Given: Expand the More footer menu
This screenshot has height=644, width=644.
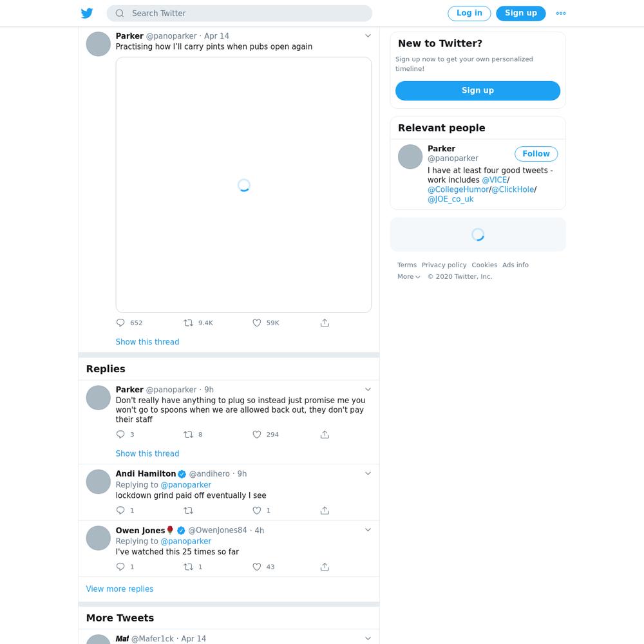Looking at the screenshot, I should [x=408, y=276].
